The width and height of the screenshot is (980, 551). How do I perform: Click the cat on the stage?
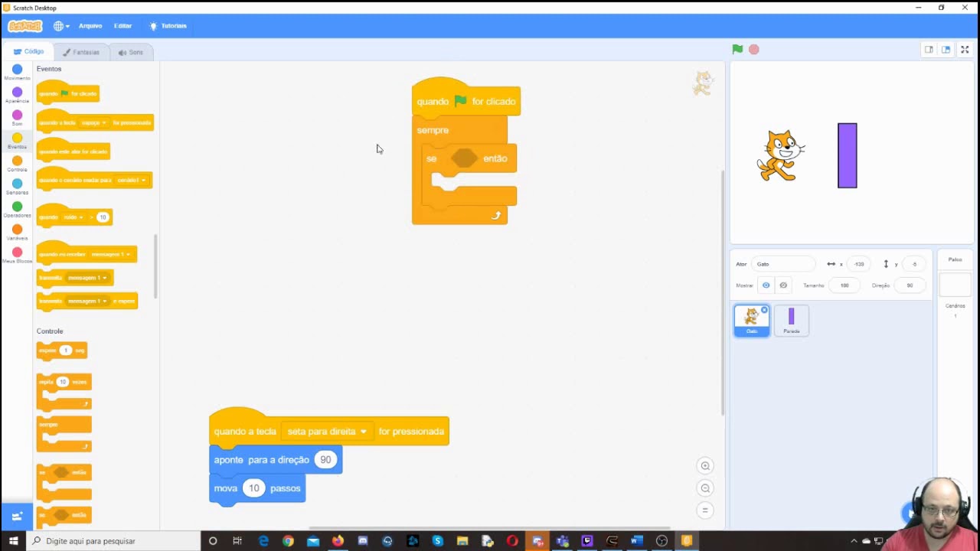click(x=780, y=155)
